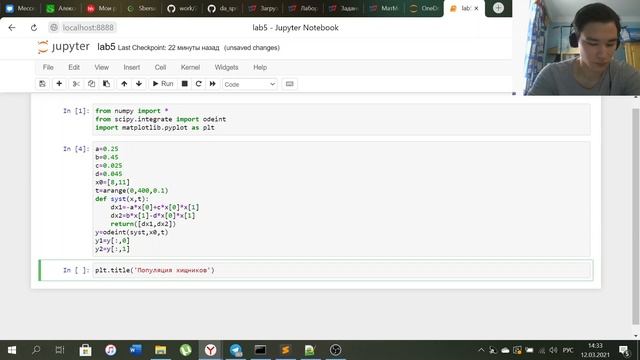This screenshot has width=640, height=360.
Task: Close the lab5 browser tab
Action: 476,8
